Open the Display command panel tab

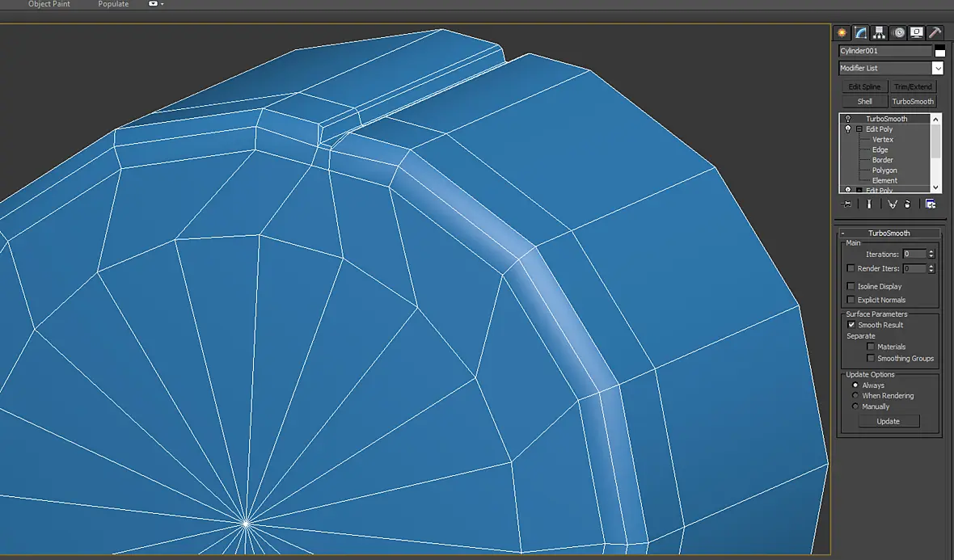[x=917, y=33]
